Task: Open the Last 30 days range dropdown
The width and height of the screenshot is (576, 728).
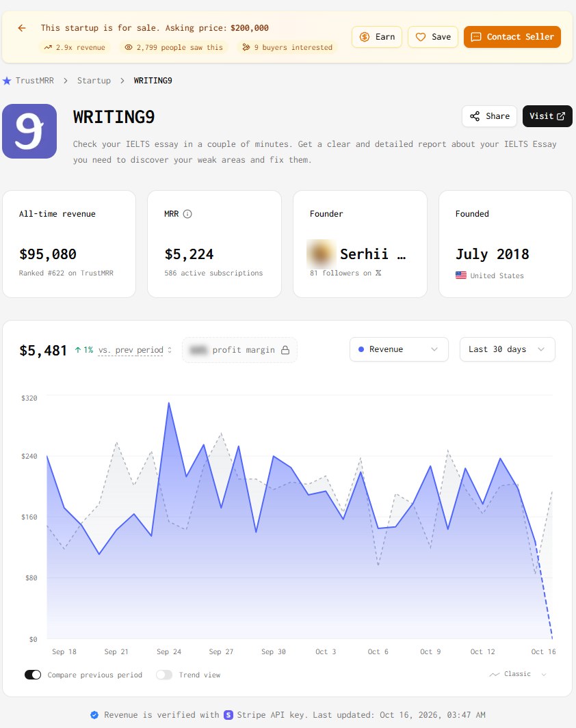Action: click(x=508, y=349)
